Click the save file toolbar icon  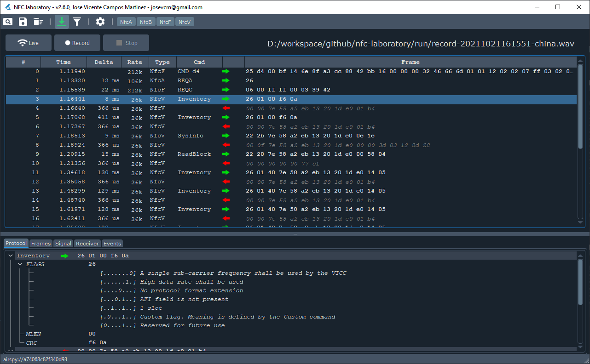[23, 22]
